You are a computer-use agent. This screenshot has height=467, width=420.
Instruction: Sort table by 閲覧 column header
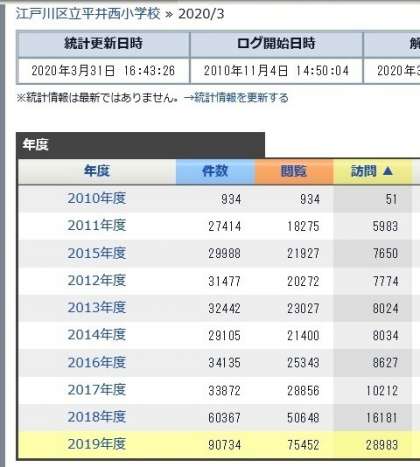pos(294,171)
